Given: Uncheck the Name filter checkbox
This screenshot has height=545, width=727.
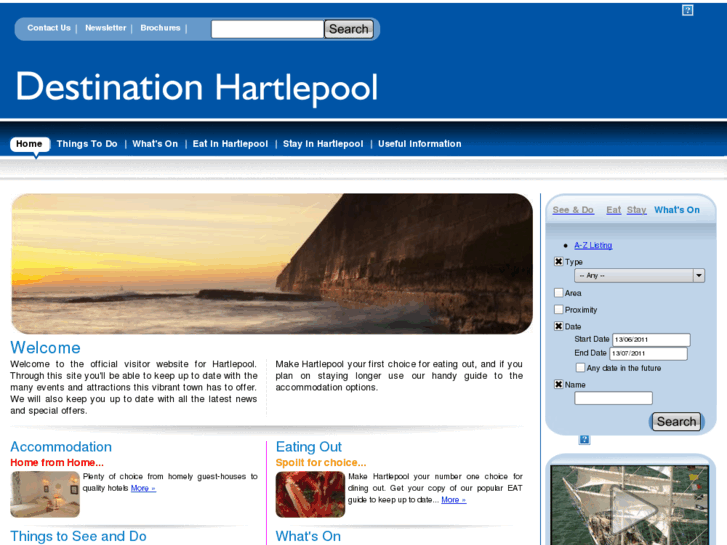Looking at the screenshot, I should [x=559, y=384].
